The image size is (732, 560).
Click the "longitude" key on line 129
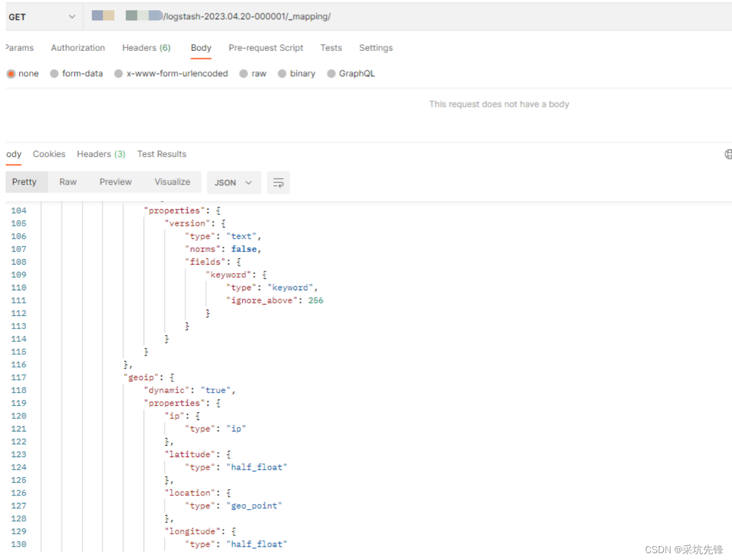coord(193,531)
